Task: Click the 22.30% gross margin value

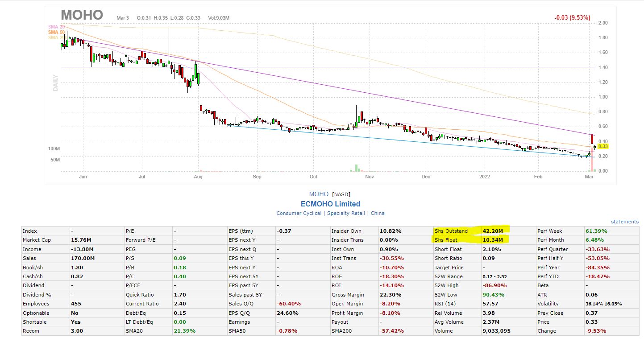Action: click(x=390, y=295)
